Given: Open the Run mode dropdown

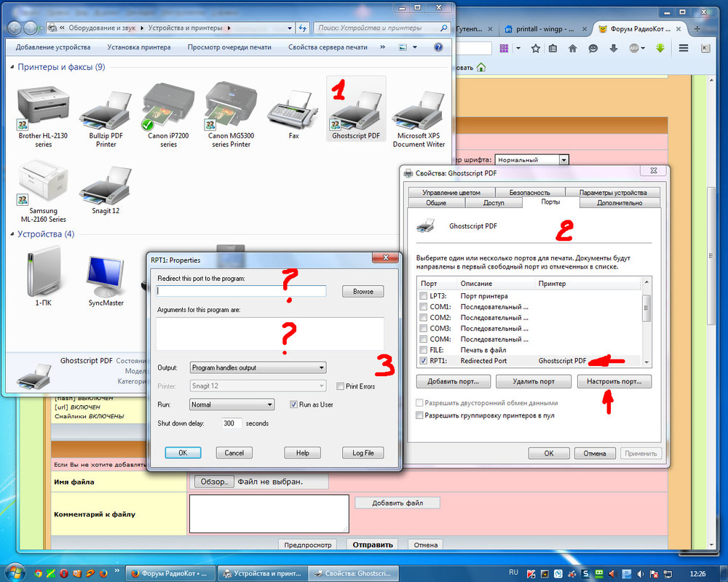Looking at the screenshot, I should tap(232, 404).
